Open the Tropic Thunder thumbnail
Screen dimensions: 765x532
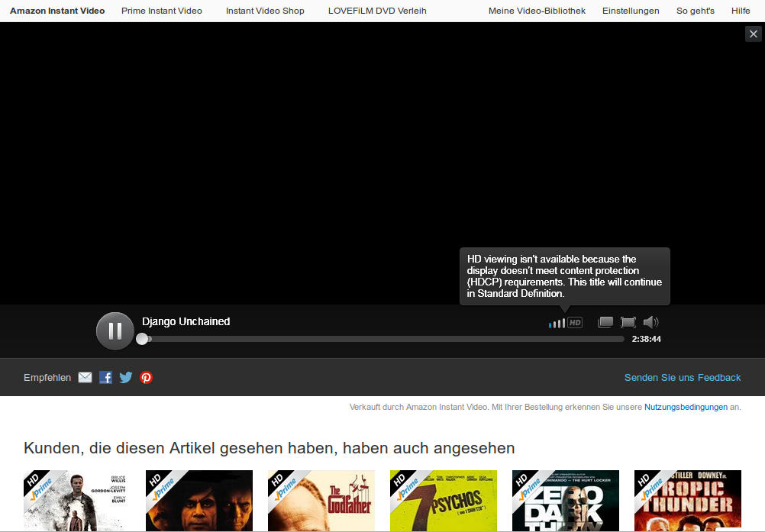[687, 501]
